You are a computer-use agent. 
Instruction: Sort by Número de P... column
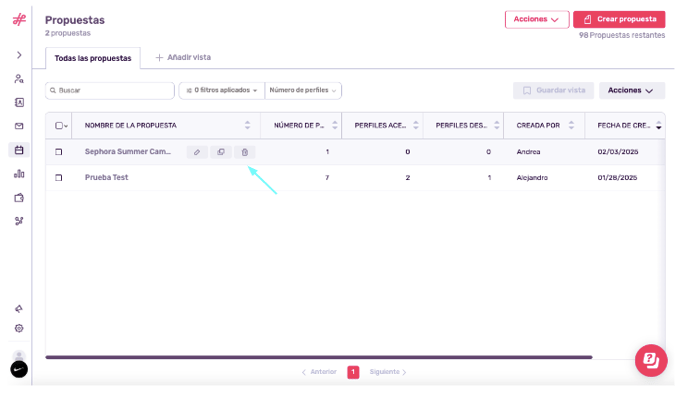coord(335,125)
